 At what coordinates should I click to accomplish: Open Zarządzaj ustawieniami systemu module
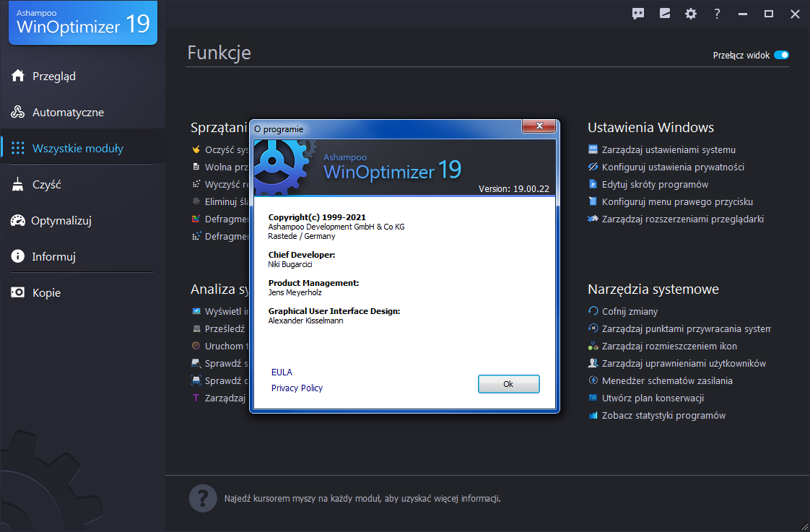coord(669,150)
